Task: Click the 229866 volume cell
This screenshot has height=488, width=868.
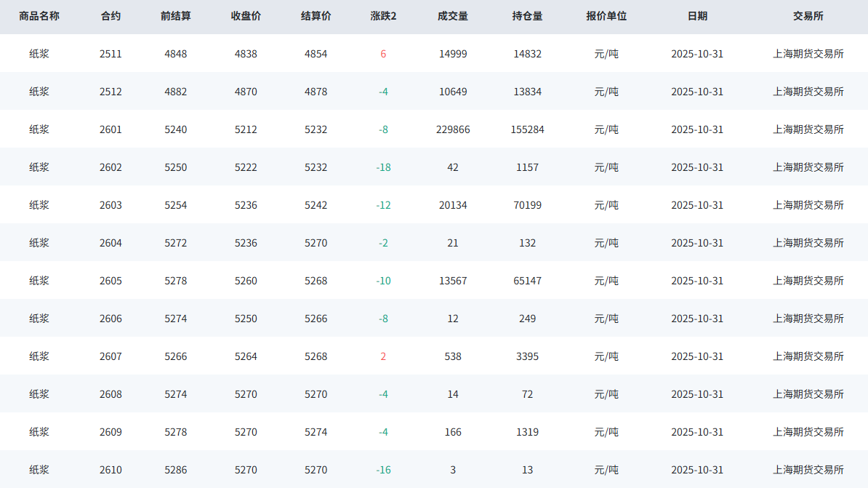Action: pyautogui.click(x=453, y=129)
